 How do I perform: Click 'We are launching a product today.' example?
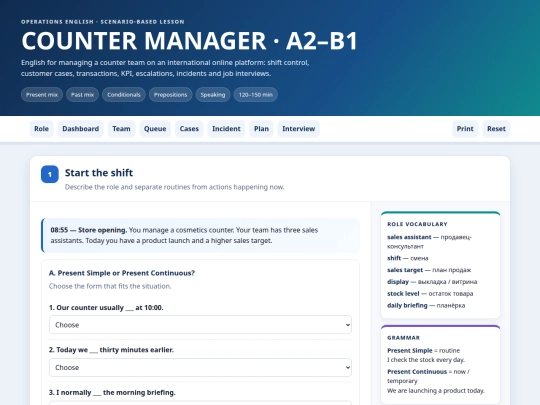coord(436,391)
